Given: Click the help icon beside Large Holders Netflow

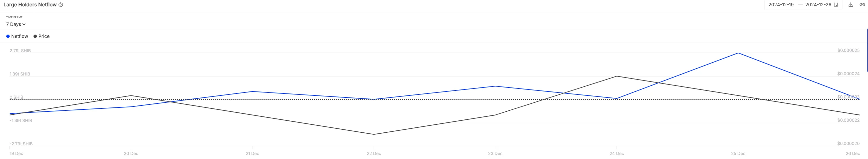Looking at the screenshot, I should [61, 5].
